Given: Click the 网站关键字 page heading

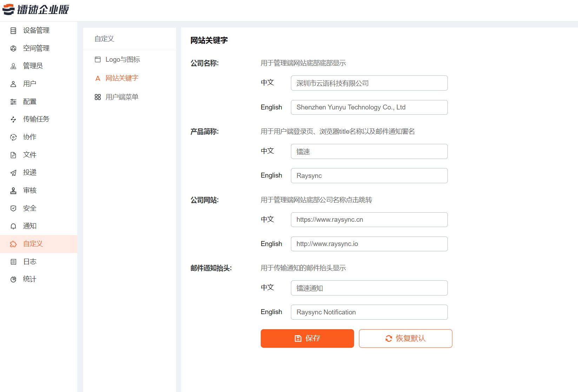Looking at the screenshot, I should click(209, 40).
